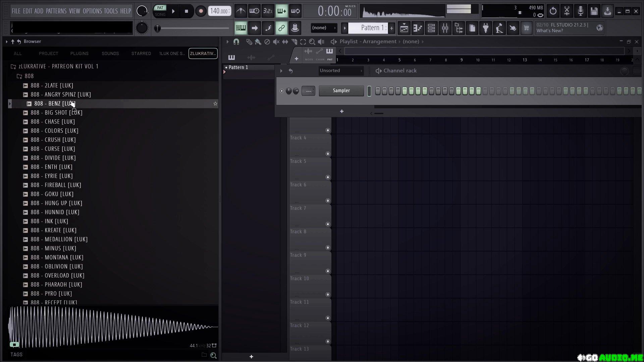Star the 808 - BENZ sample
The image size is (644, 362).
[x=215, y=104]
